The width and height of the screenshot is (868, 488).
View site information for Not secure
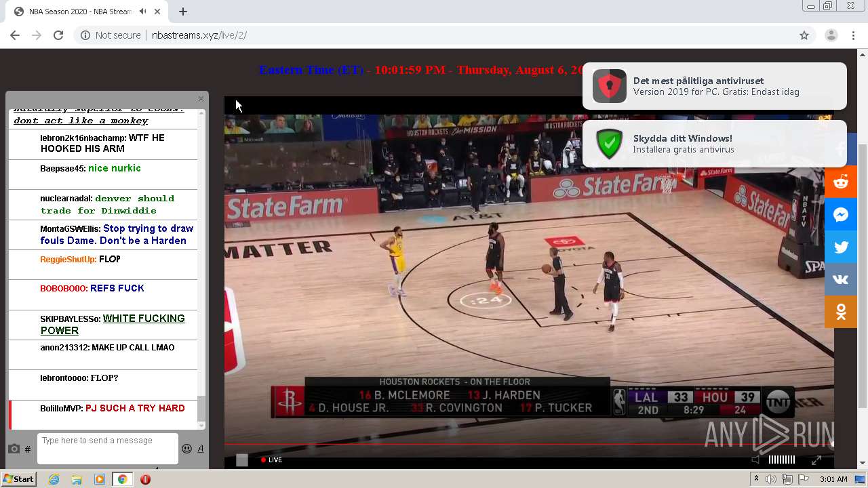tap(111, 35)
